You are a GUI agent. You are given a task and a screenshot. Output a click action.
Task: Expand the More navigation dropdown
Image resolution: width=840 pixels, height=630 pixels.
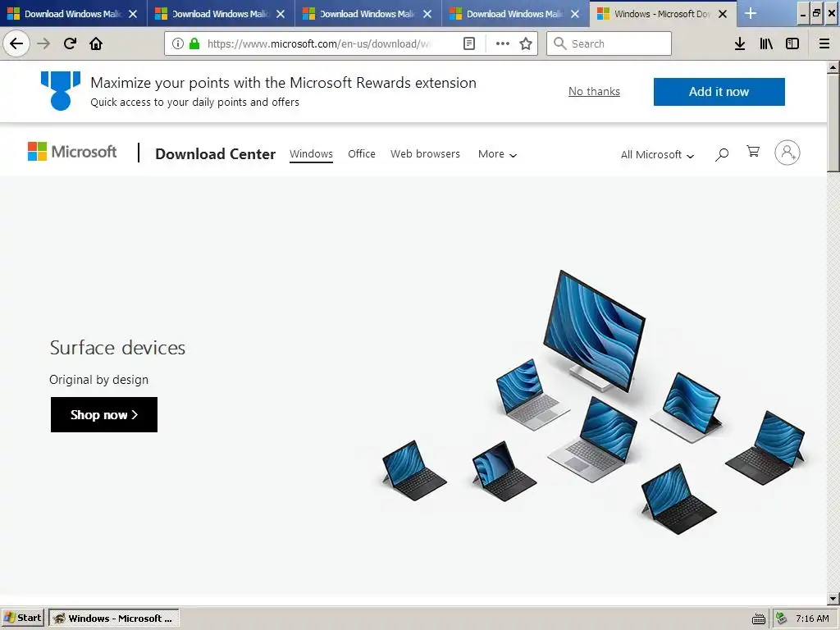click(x=497, y=154)
